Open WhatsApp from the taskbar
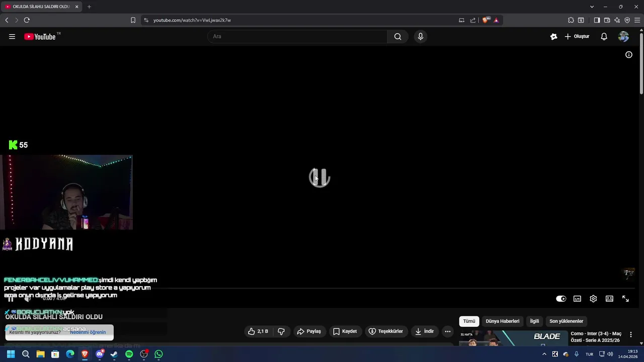The height and width of the screenshot is (362, 644). click(158, 354)
